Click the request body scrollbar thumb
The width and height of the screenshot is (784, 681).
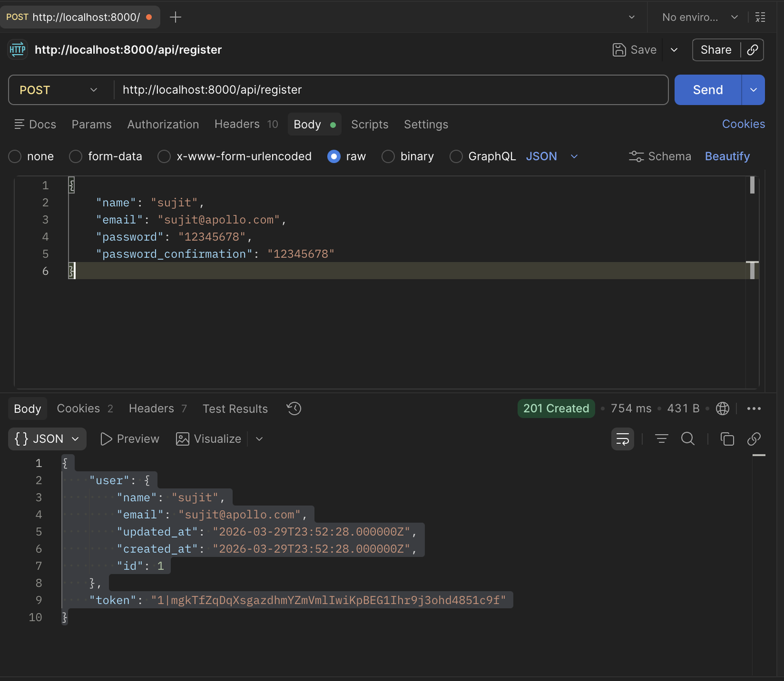pyautogui.click(x=752, y=185)
